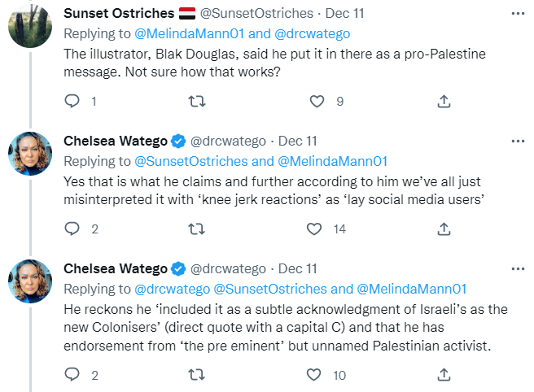Retweet the Sunset Ostriches tweet
Image resolution: width=534 pixels, height=392 pixels.
pos(197,101)
